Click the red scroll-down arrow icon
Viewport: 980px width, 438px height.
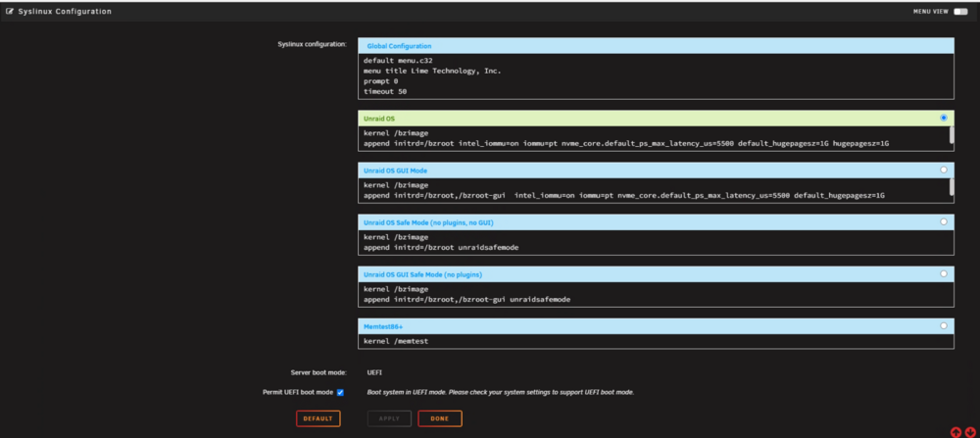[x=970, y=432]
